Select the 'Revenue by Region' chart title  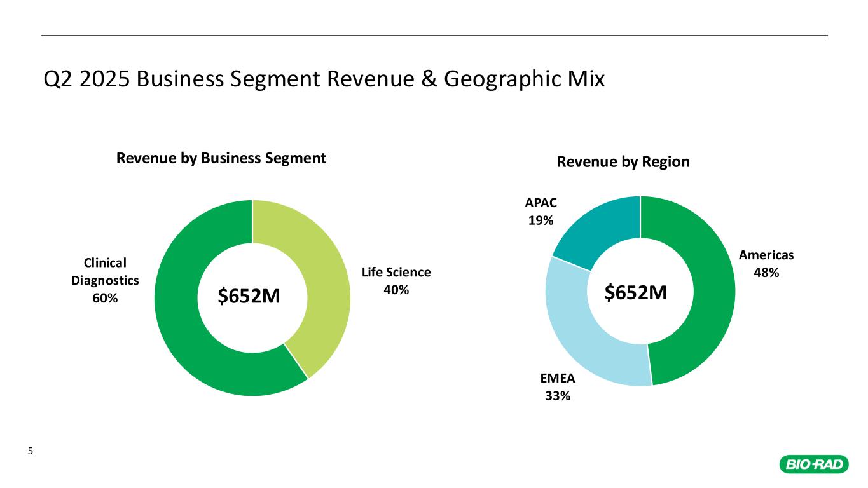coord(623,162)
